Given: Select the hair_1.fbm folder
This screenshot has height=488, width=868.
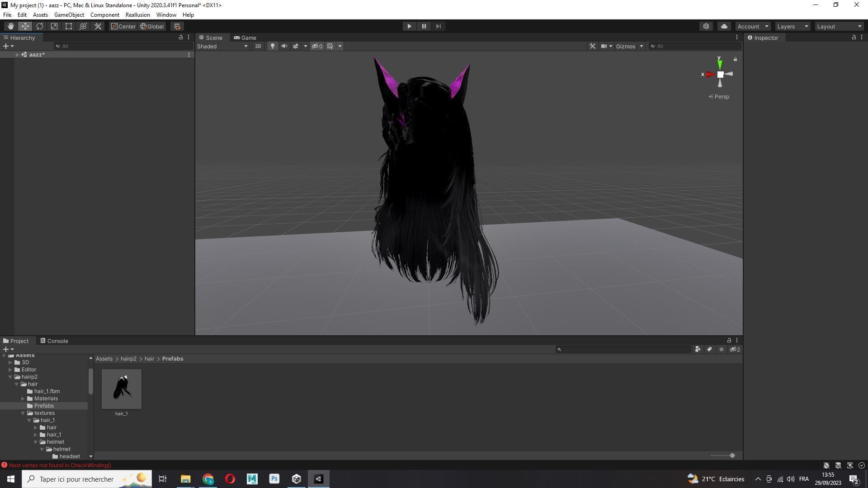Looking at the screenshot, I should tap(47, 391).
